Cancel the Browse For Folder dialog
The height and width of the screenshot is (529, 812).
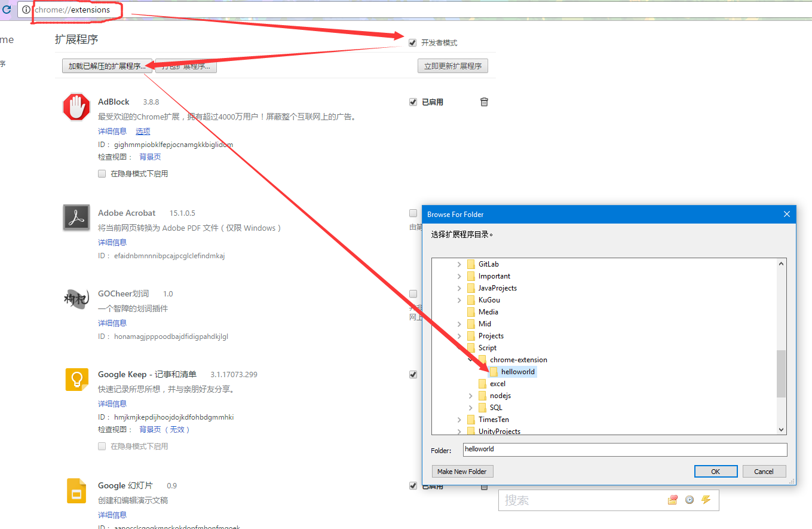(x=764, y=472)
